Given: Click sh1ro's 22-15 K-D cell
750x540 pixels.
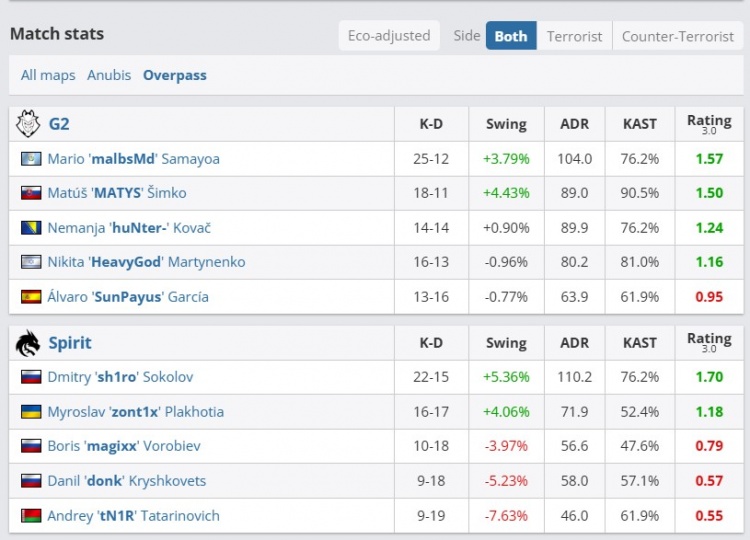Looking at the screenshot, I should (431, 377).
